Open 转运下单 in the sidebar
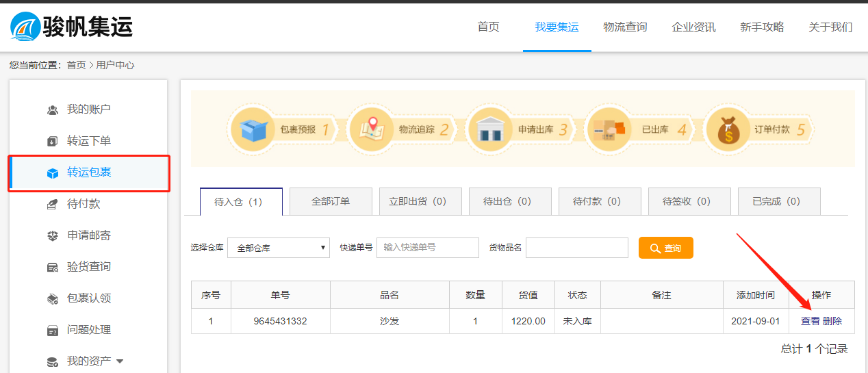This screenshot has width=868, height=373. pos(88,141)
